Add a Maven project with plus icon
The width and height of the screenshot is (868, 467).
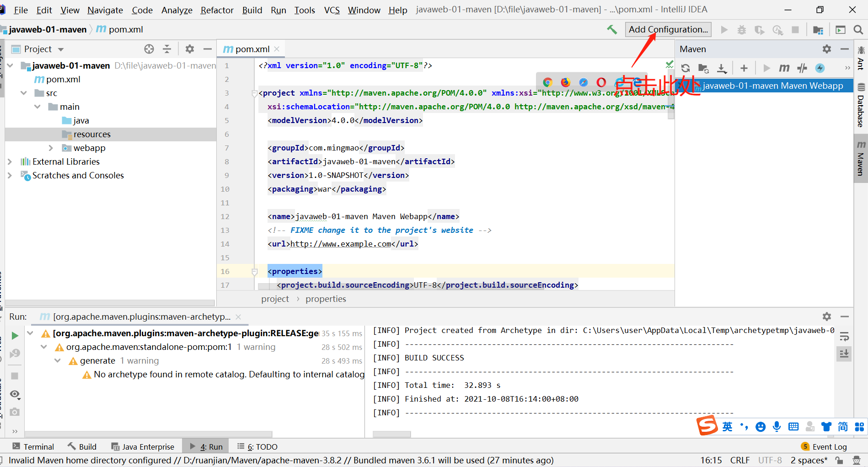(x=744, y=68)
